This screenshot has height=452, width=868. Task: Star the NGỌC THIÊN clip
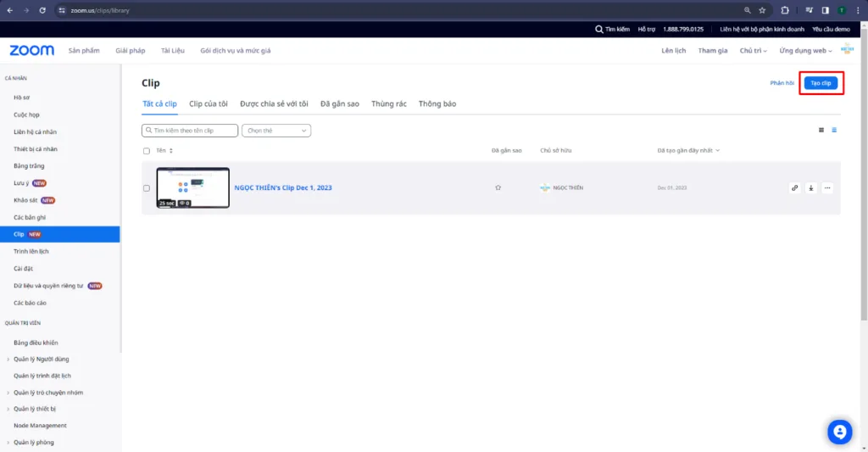pyautogui.click(x=498, y=187)
